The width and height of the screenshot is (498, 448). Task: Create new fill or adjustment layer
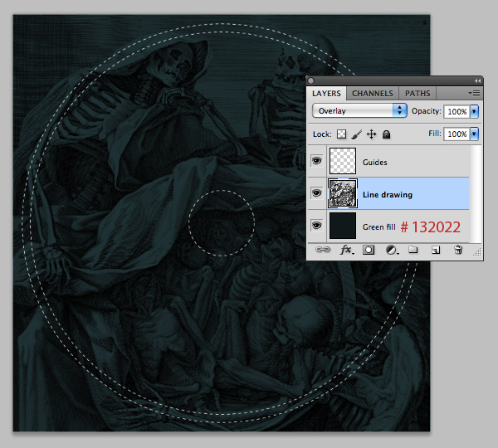(x=392, y=251)
